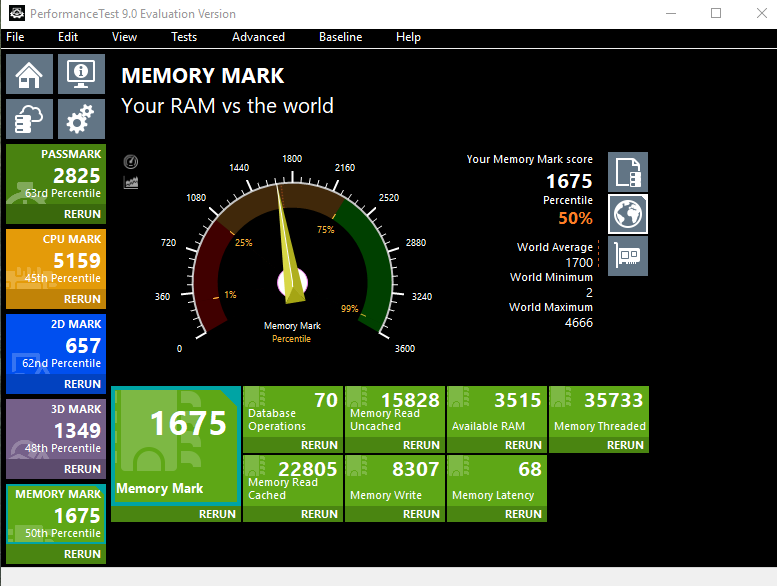The image size is (777, 586).
Task: Open the settings gears icon
Action: 81,119
